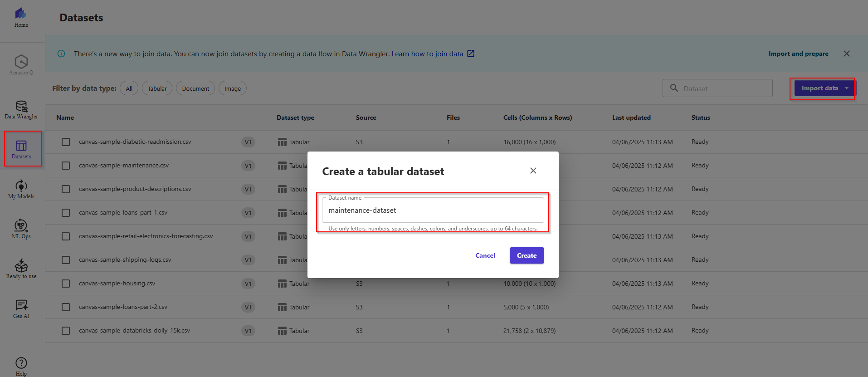The width and height of the screenshot is (868, 377).
Task: Check the canvas-sample-loans-part-1.csv checkbox
Action: pos(66,213)
